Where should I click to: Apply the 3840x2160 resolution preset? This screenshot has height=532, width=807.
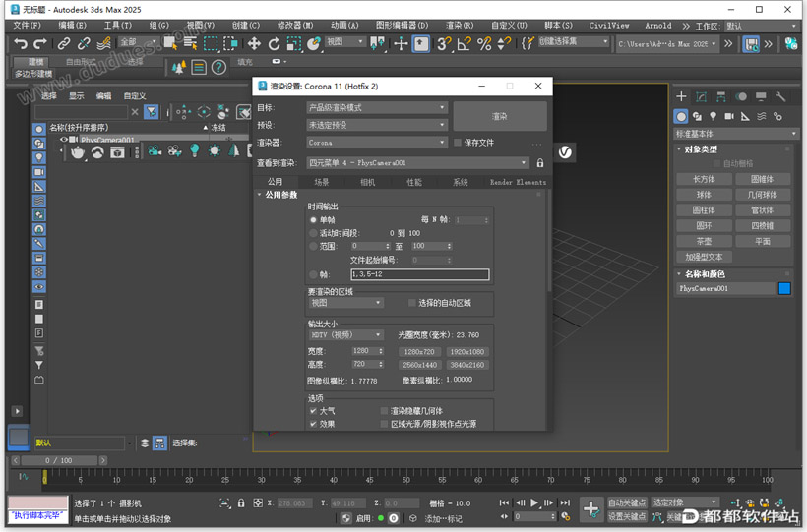[466, 365]
